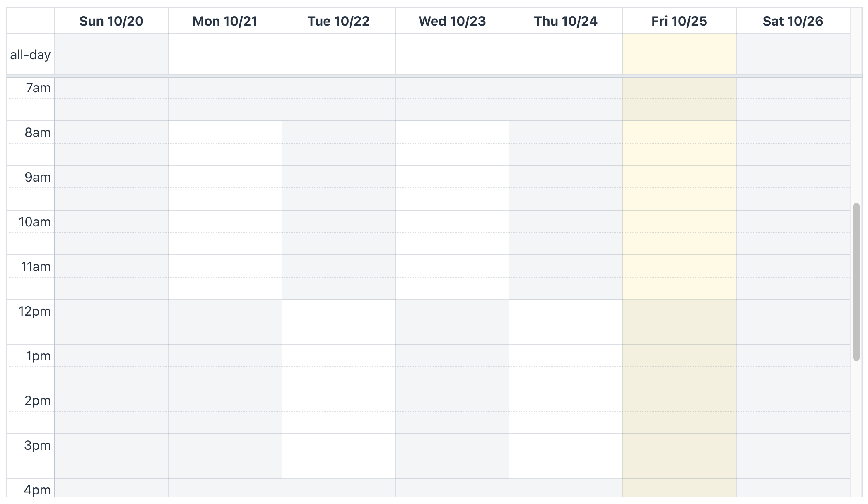Select the 8am slot on Saturday 10/26

point(793,132)
